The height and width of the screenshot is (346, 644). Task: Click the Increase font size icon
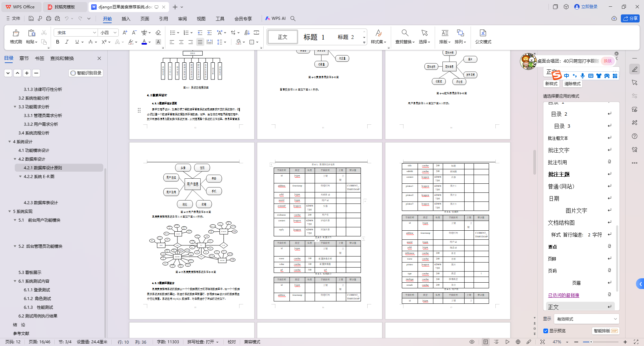(x=125, y=33)
